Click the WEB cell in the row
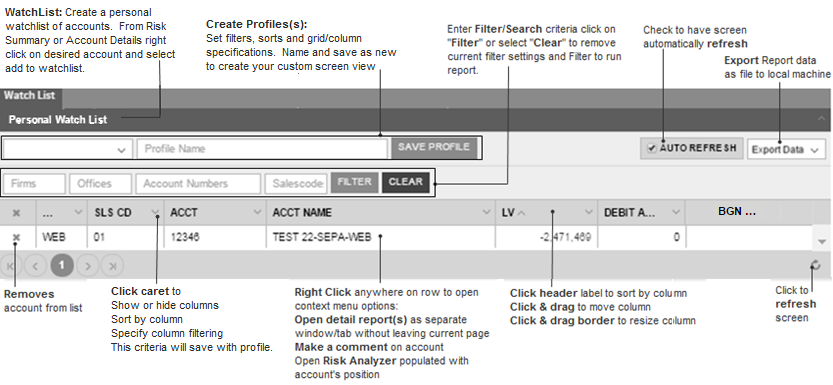 [x=54, y=237]
